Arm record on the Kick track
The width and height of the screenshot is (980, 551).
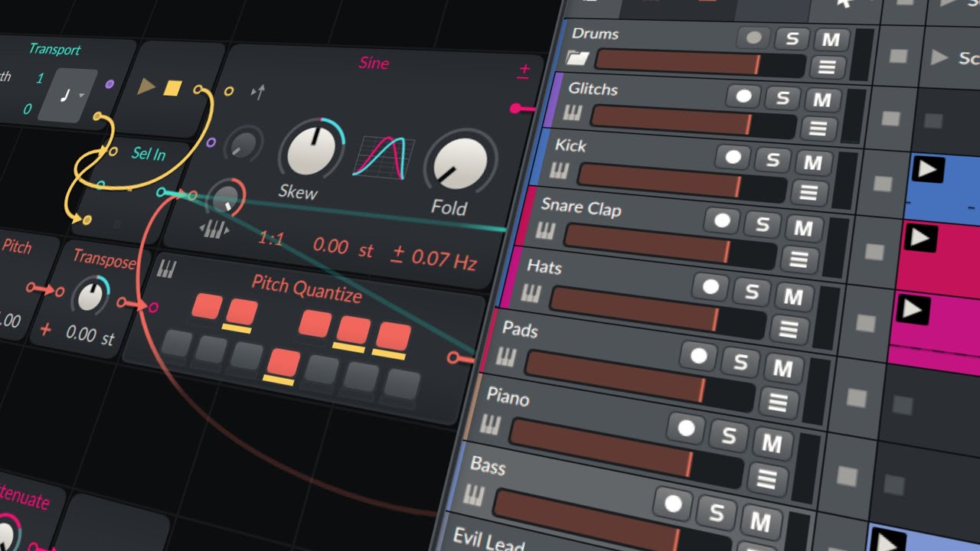coord(733,158)
